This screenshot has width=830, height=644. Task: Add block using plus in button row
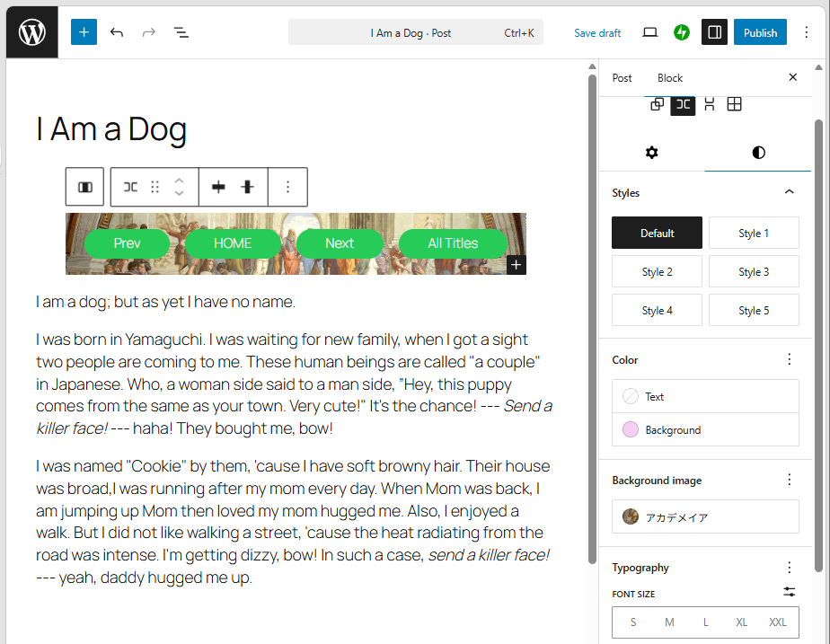click(516, 264)
